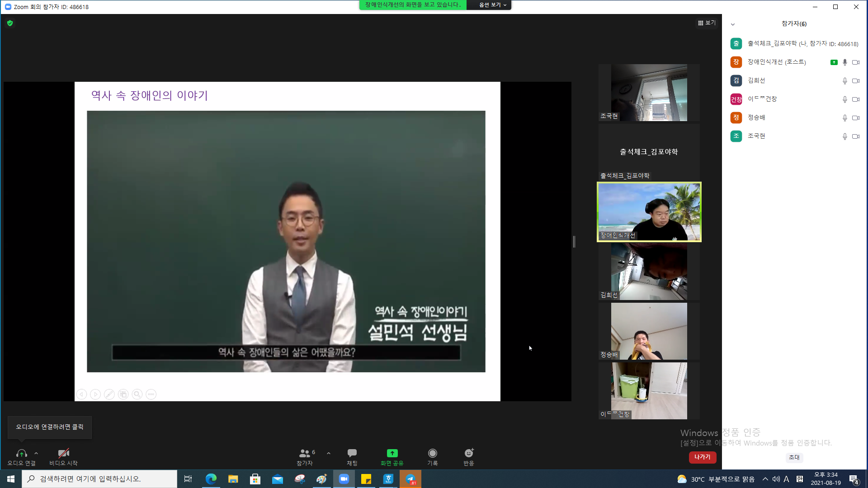Select participant 조국현 in list
868x488 pixels.
coord(795,136)
